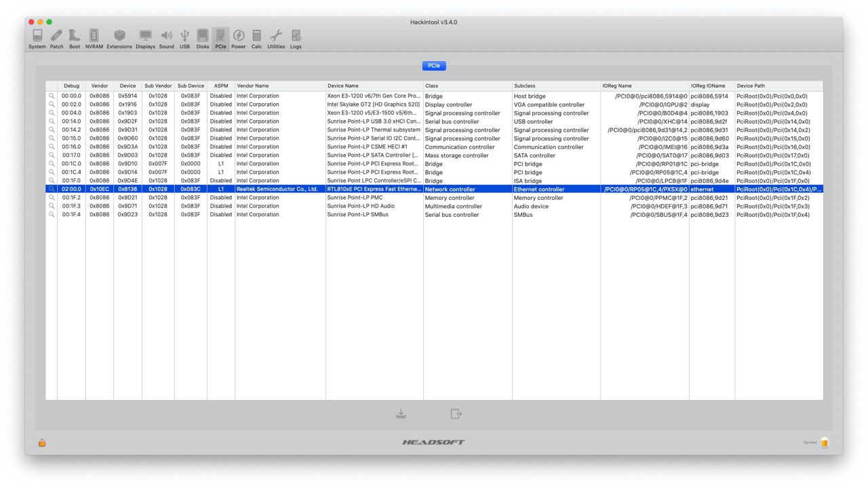Screen dimensions: 868x488
Task: Click the Multimedia controller class cell
Action: pyautogui.click(x=468, y=206)
